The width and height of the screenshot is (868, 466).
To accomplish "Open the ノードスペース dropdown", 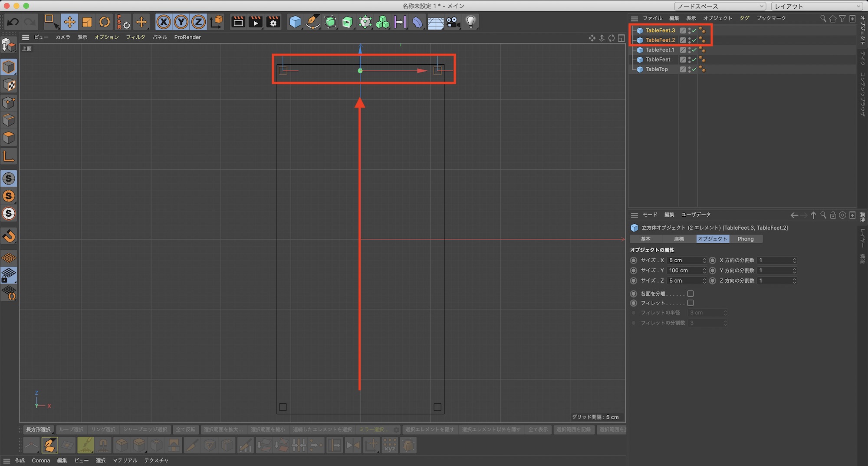I will point(720,6).
